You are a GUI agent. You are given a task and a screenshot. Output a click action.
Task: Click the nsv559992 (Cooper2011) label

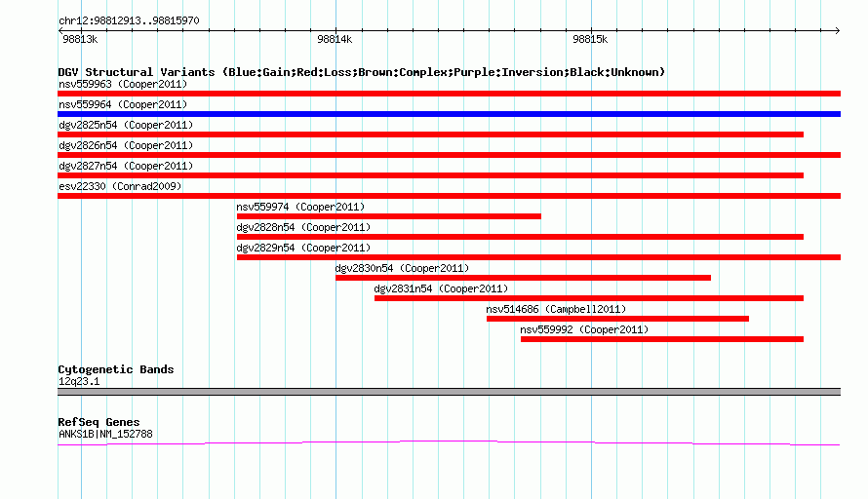click(584, 329)
